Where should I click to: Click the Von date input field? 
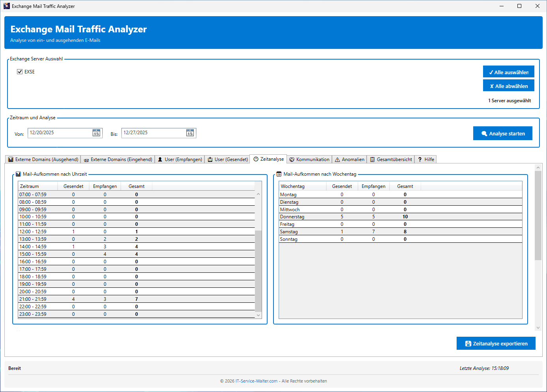(59, 133)
